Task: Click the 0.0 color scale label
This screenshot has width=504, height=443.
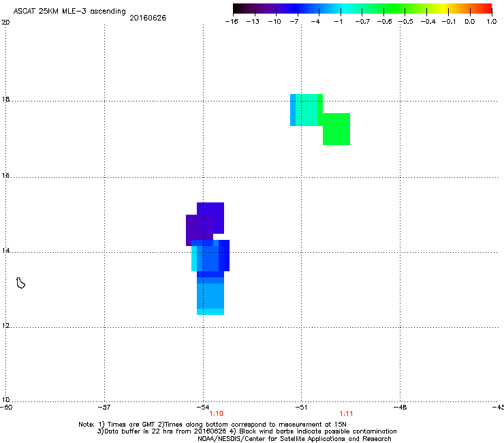Action: tap(470, 22)
